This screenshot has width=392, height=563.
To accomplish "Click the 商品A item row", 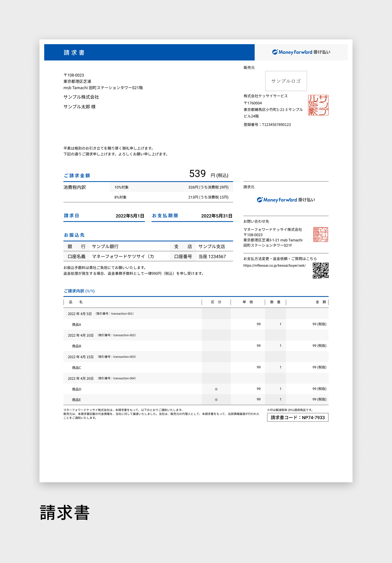I will coord(196,324).
